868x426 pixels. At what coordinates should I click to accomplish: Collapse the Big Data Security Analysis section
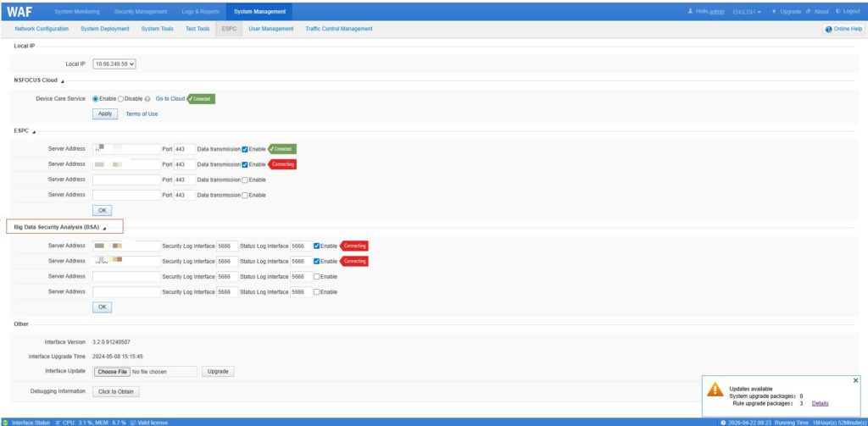pyautogui.click(x=103, y=229)
